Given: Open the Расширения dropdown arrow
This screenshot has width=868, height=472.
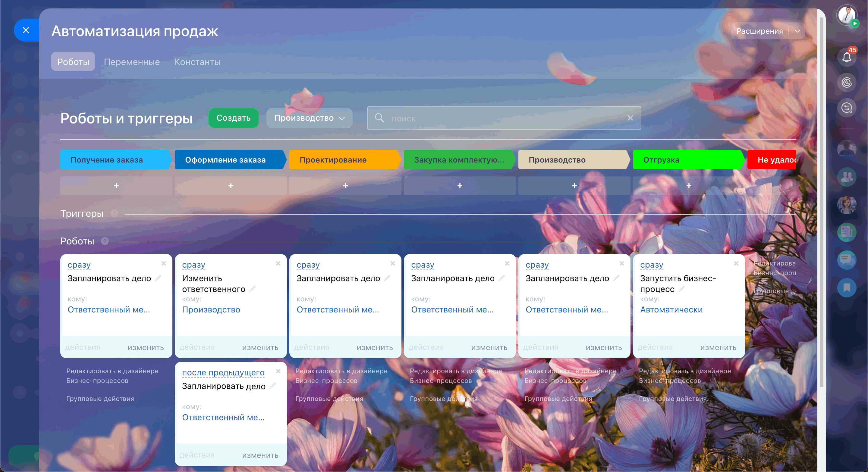Looking at the screenshot, I should 797,31.
